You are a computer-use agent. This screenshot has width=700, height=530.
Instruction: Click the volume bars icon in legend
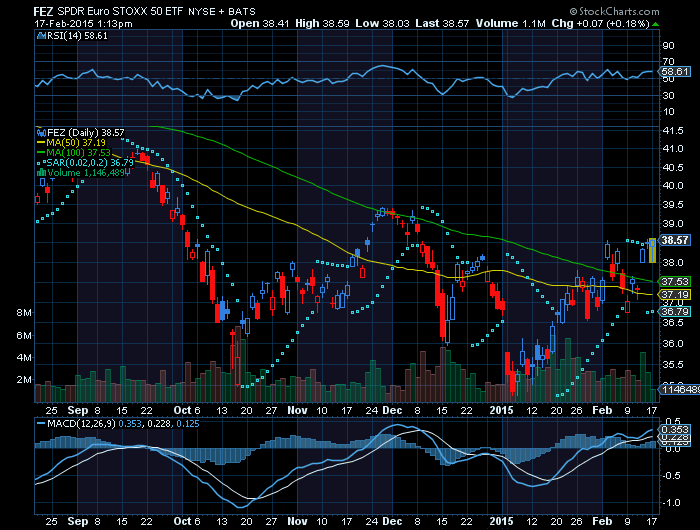(x=42, y=173)
